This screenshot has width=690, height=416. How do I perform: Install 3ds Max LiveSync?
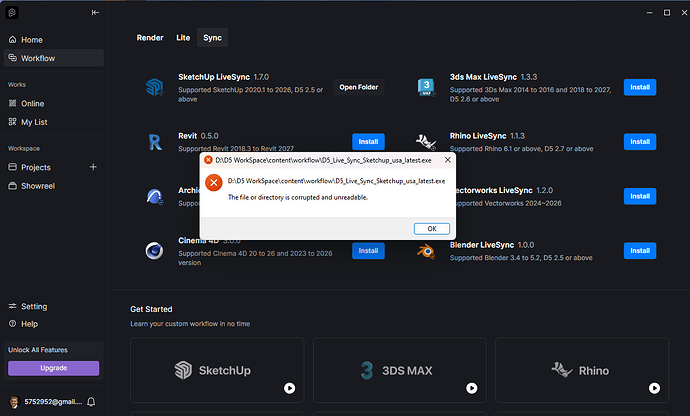point(640,87)
